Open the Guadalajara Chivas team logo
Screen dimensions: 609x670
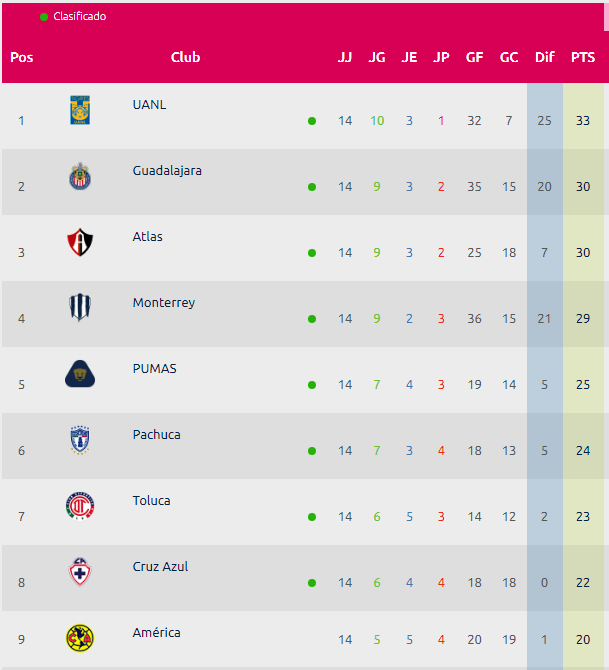coord(80,176)
